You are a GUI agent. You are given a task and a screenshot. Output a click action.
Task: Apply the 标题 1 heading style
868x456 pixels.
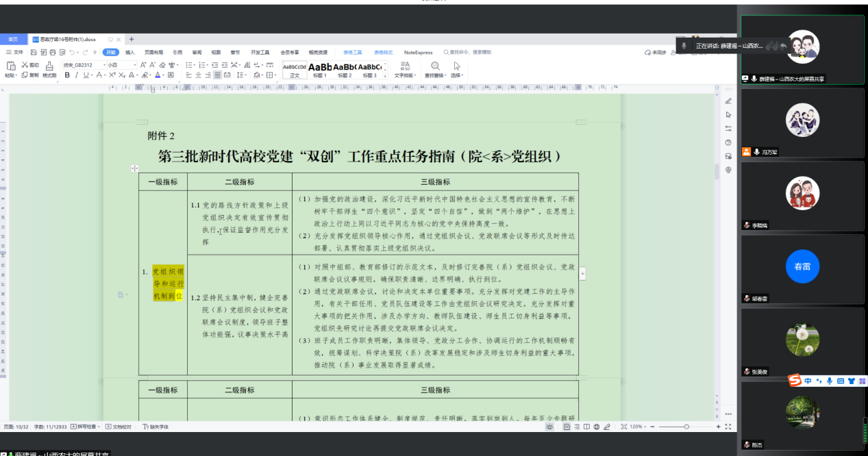click(320, 69)
